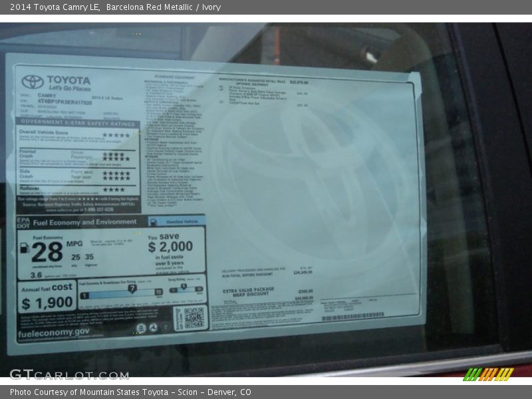Viewport: 532px width, 399px height.
Task: Click the 3.6 gallons per 100 miles value
Action: pyautogui.click(x=36, y=275)
